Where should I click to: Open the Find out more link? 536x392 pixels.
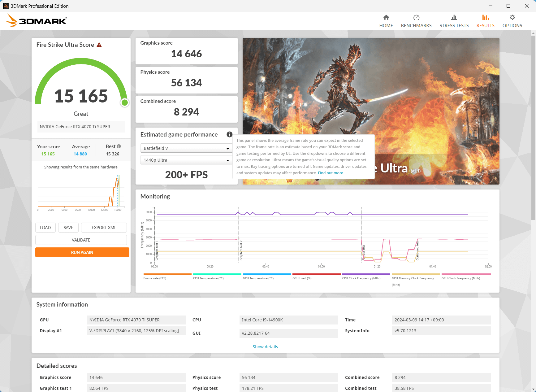point(331,173)
